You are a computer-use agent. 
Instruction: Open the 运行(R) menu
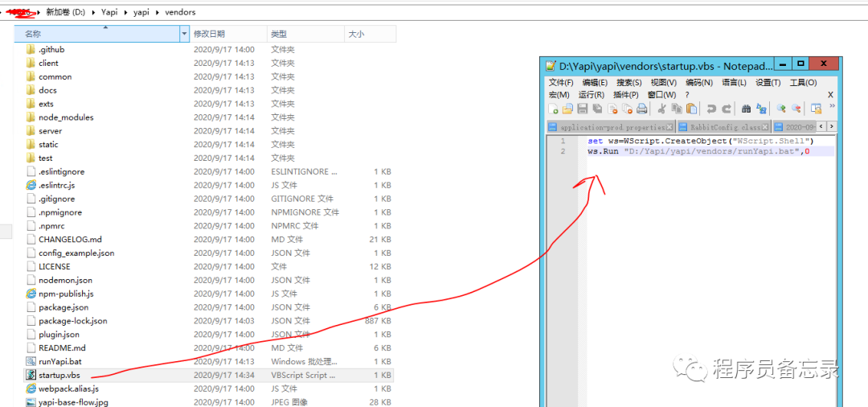[592, 95]
